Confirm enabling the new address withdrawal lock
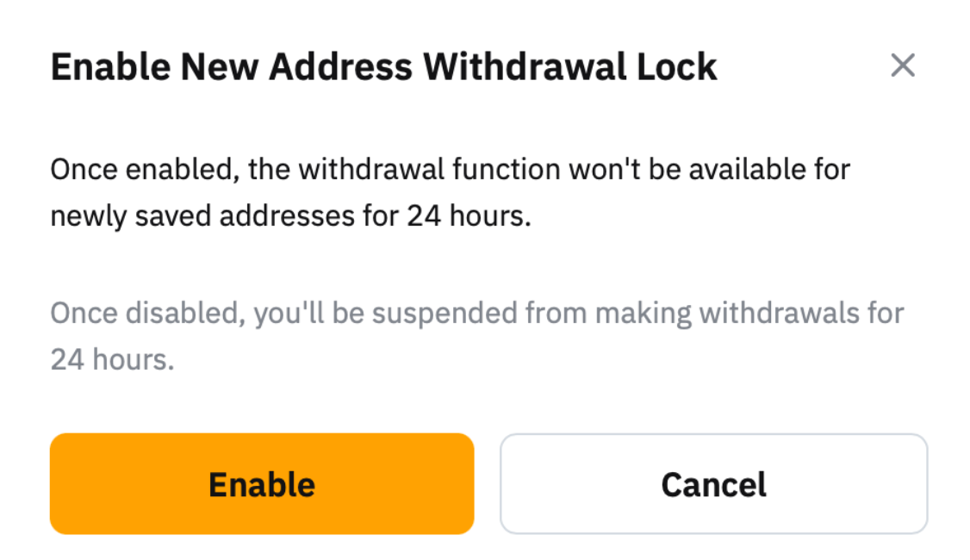The width and height of the screenshot is (970, 560). [x=262, y=484]
